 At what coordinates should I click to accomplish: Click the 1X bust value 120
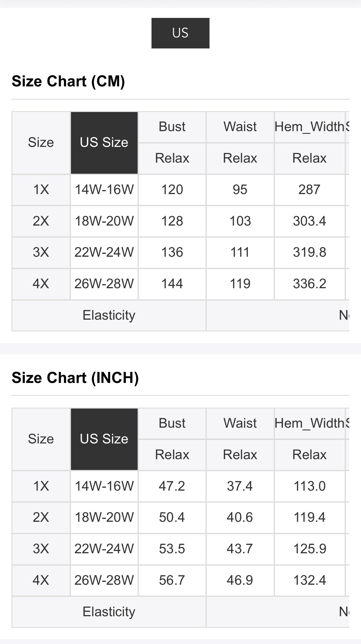[172, 189]
